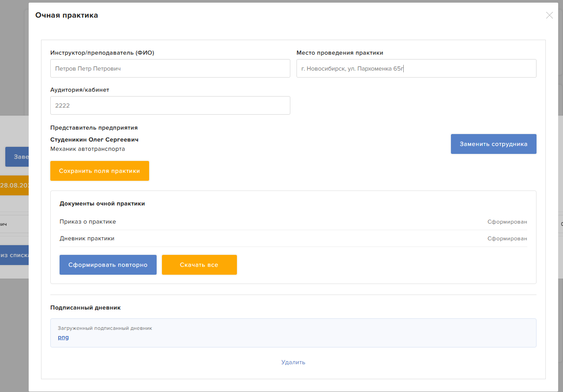Click Сформирован status of Дневник практики
The width and height of the screenshot is (563, 392).
tap(507, 239)
